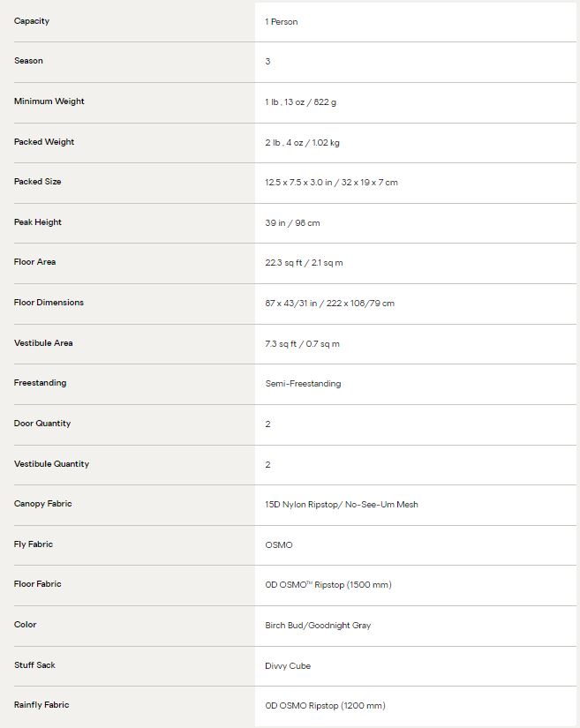This screenshot has width=580, height=728.
Task: Select the '1 Person' capacity value
Action: click(282, 22)
